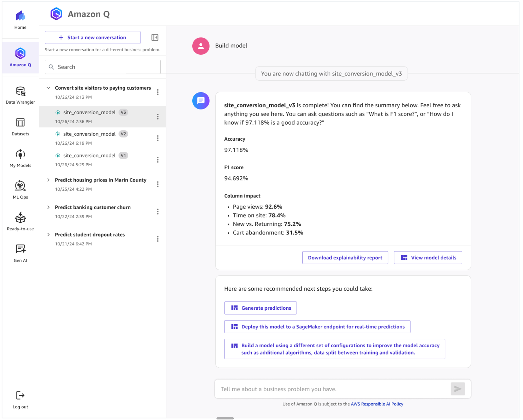View model details

pos(428,258)
